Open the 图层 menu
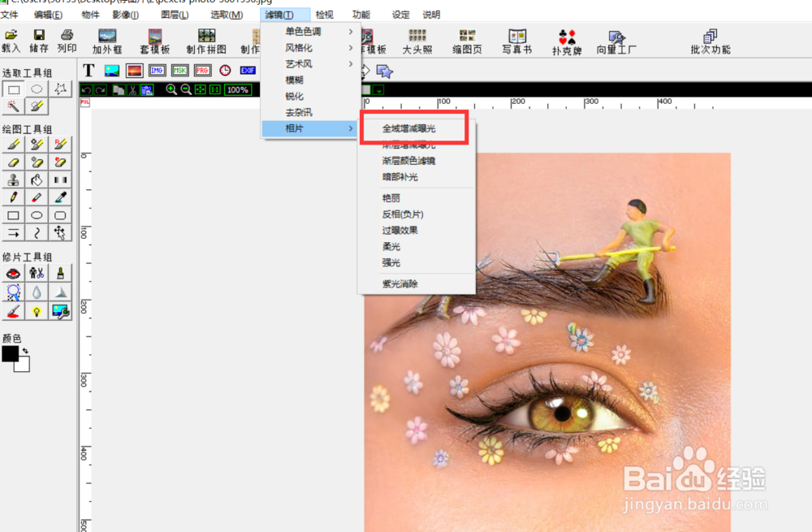The width and height of the screenshot is (812, 532). (175, 15)
